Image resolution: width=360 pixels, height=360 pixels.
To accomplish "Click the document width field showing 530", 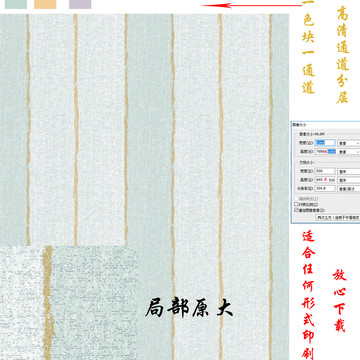I will click(325, 171).
